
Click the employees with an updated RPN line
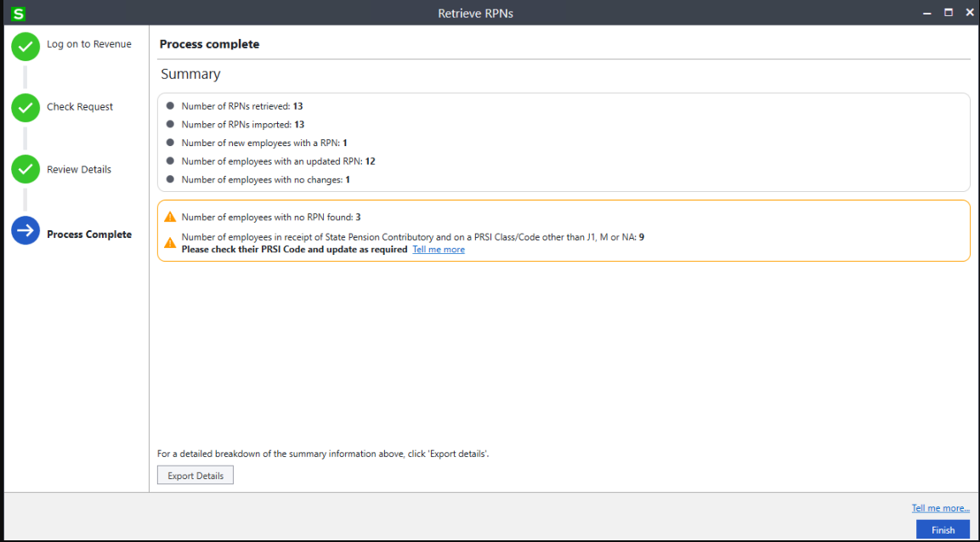[278, 161]
